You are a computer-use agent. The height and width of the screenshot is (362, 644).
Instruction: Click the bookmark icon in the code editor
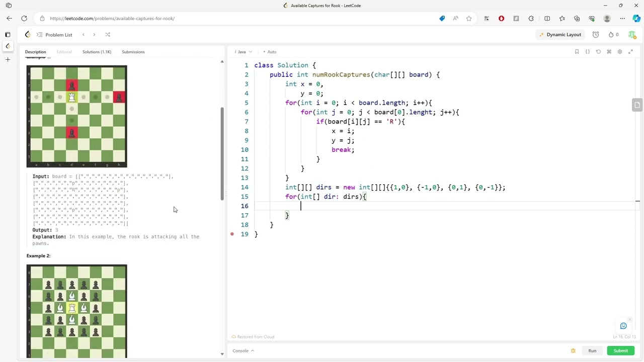[x=577, y=52]
